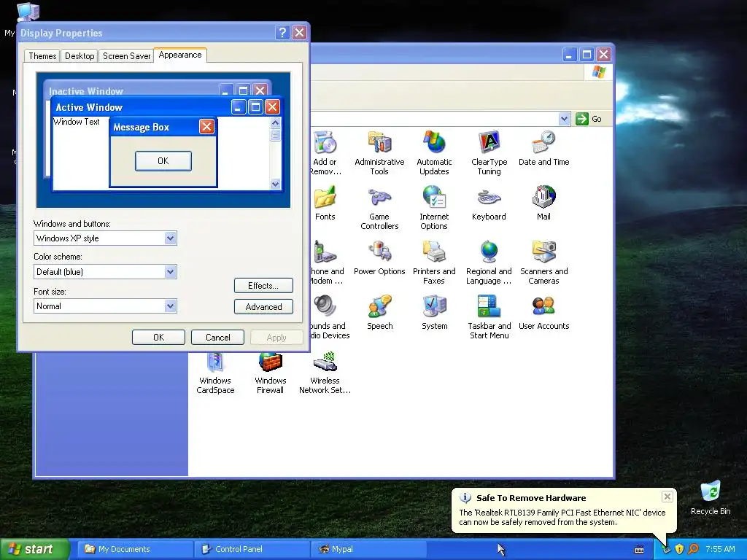The width and height of the screenshot is (747, 560).
Task: Click 'Window Text' in the preview
Action: click(76, 122)
